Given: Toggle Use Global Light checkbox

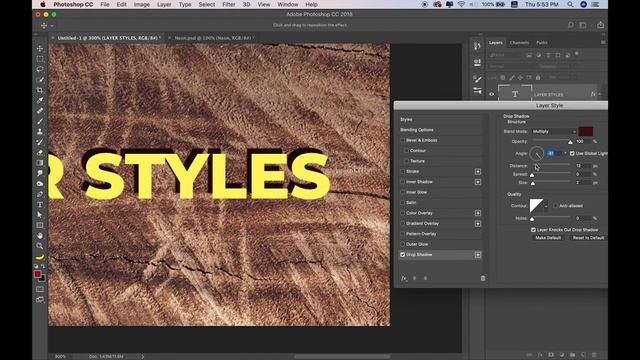Looking at the screenshot, I should pos(572,153).
